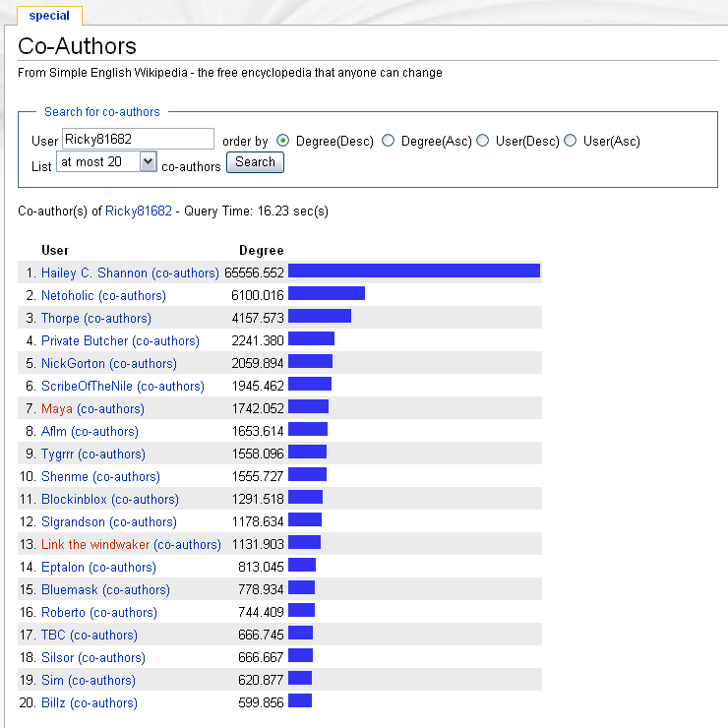
Task: Open ScribeOfTheNile user link
Action: pos(87,386)
